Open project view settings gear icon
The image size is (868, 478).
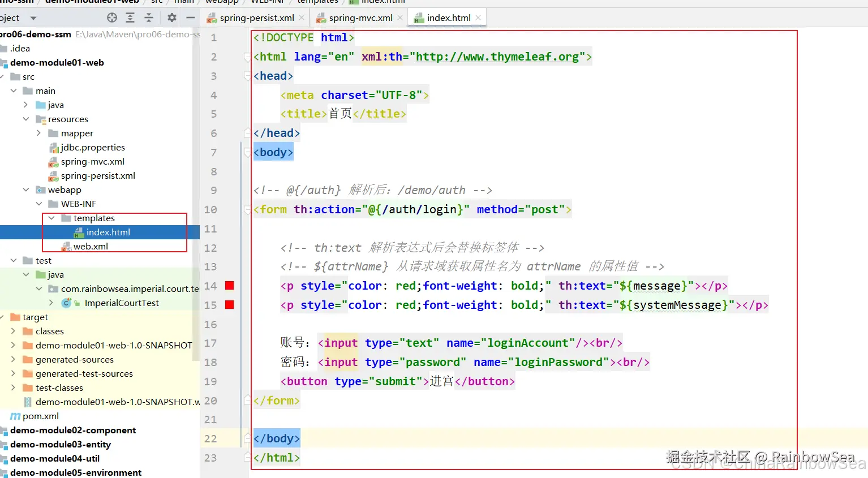172,18
